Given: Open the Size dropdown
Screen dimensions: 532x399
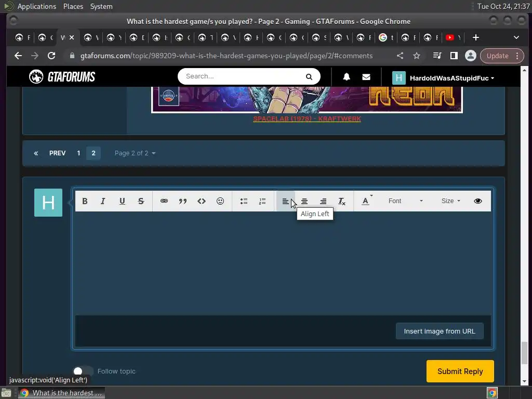Looking at the screenshot, I should click(x=450, y=201).
